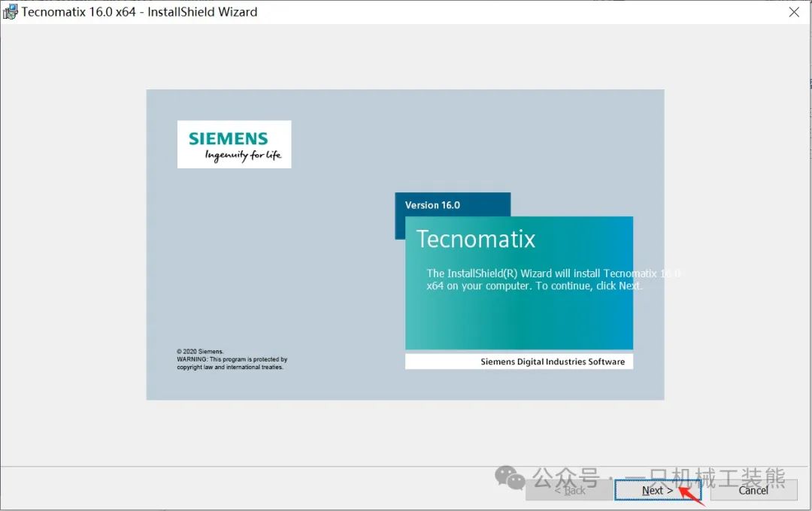Click the Tecnomatix 16.0 x64 window title
The image size is (812, 511).
(139, 12)
